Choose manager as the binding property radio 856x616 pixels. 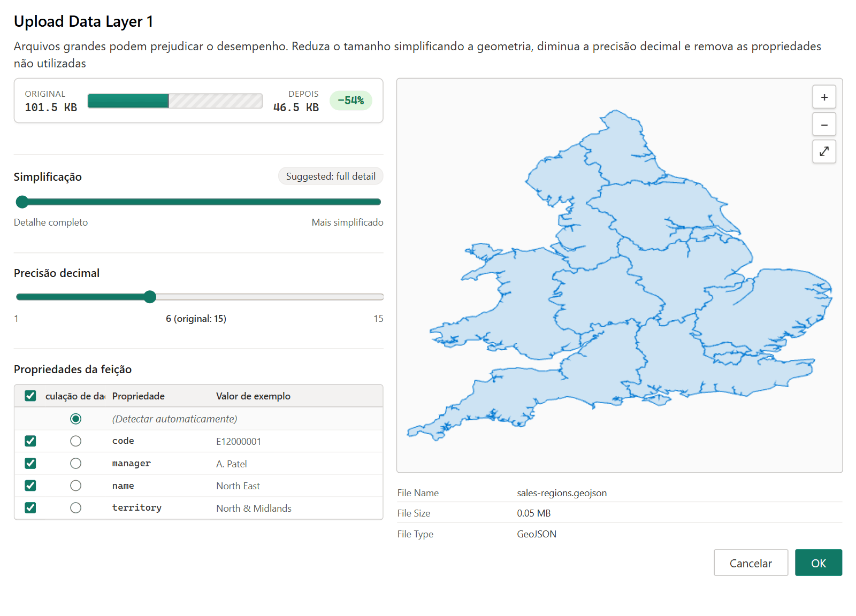pos(76,464)
